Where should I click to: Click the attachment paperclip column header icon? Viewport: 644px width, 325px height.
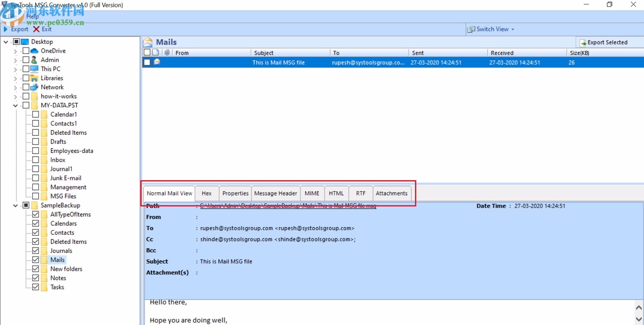[x=167, y=53]
